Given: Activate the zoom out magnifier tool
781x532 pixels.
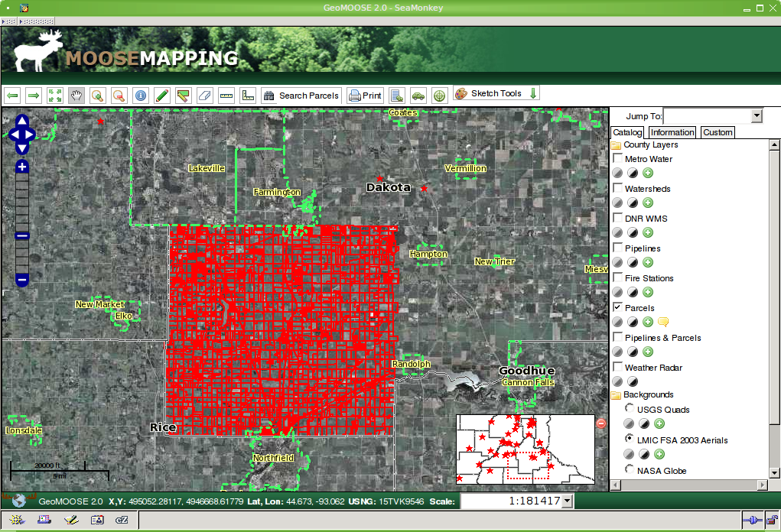Looking at the screenshot, I should 119,96.
